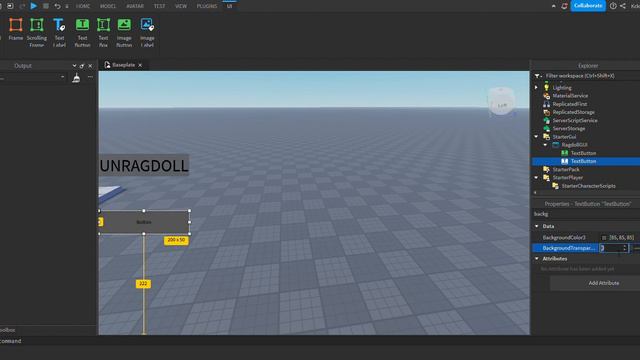
Task: Close the Baseplate tab
Action: point(140,65)
